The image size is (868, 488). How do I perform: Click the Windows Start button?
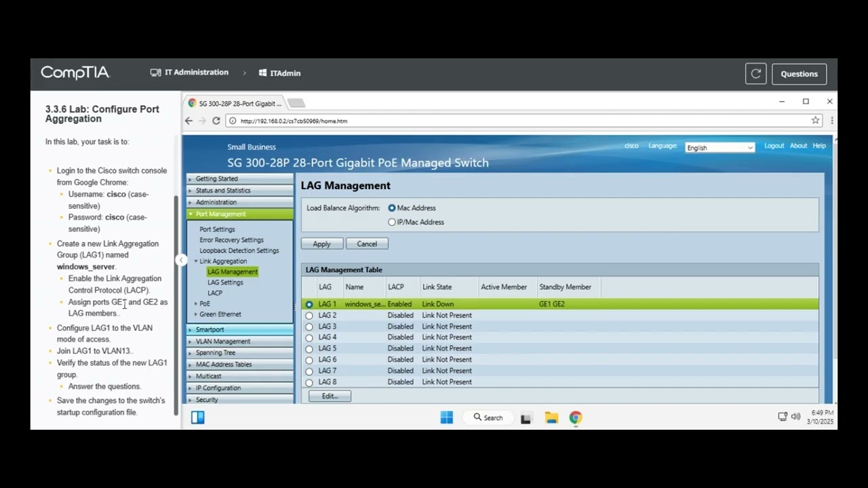(x=446, y=418)
